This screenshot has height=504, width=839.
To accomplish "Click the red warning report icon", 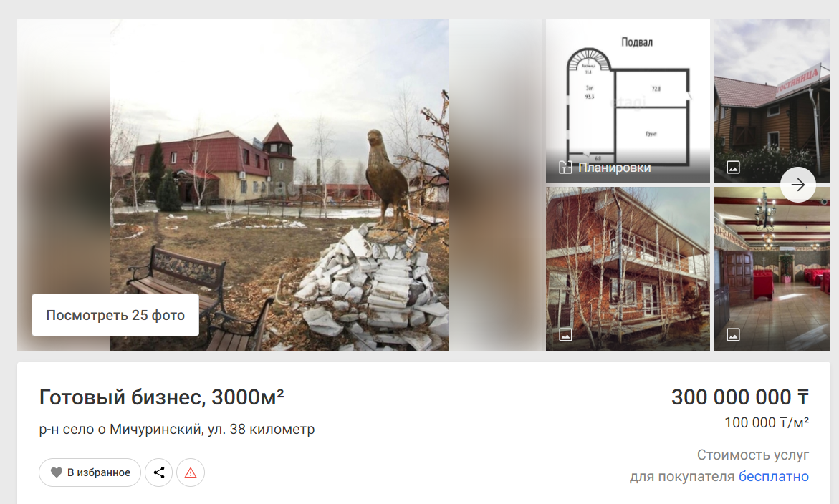I will [191, 472].
